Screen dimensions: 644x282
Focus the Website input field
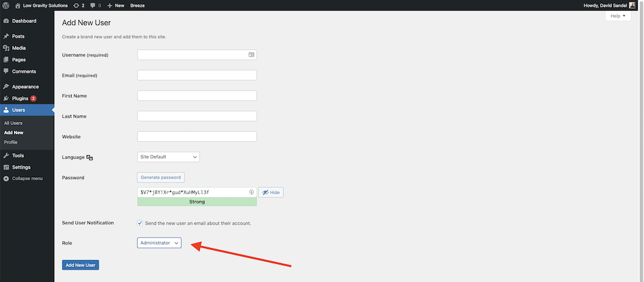[197, 136]
